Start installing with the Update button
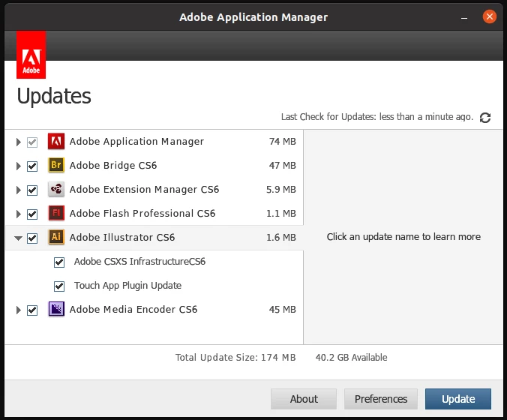This screenshot has width=507, height=420. coord(458,399)
